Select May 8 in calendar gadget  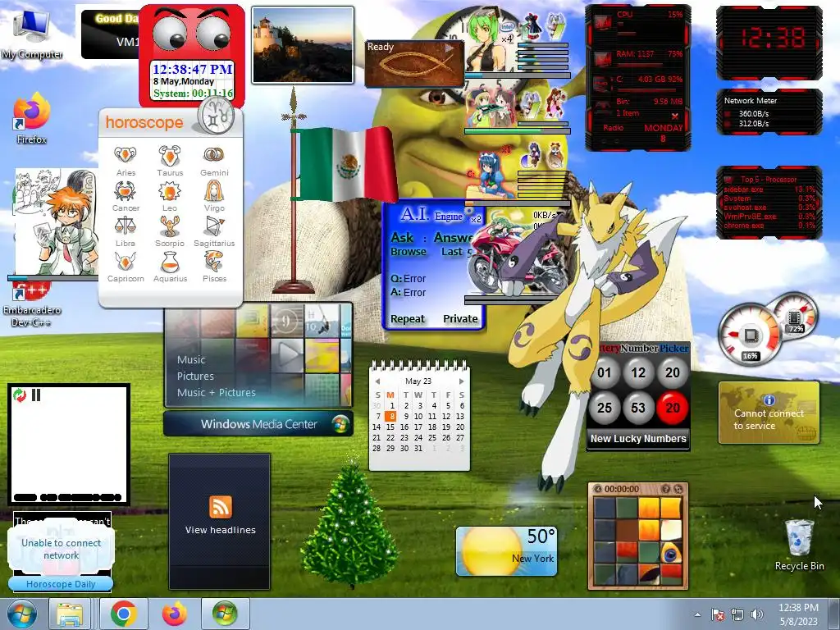pyautogui.click(x=390, y=416)
